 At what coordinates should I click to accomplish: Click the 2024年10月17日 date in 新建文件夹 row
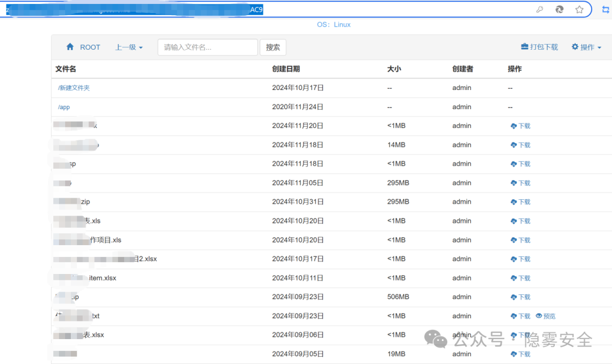tap(298, 88)
